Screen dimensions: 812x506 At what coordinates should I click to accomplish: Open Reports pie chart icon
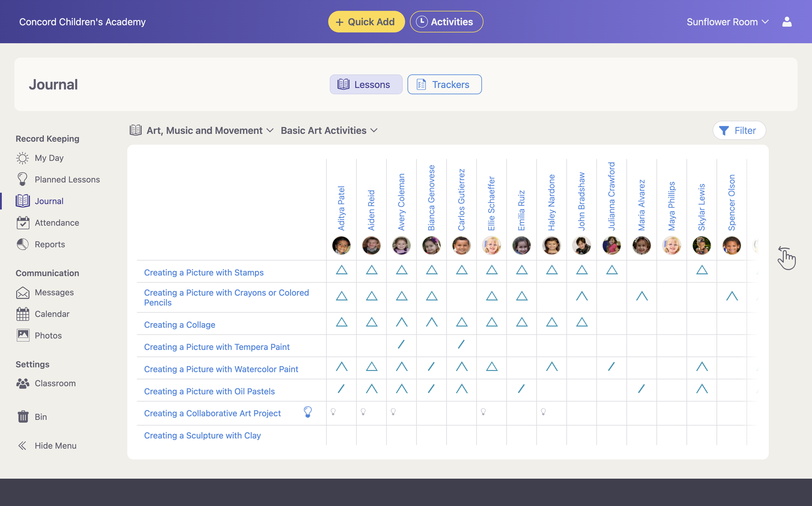pos(22,244)
